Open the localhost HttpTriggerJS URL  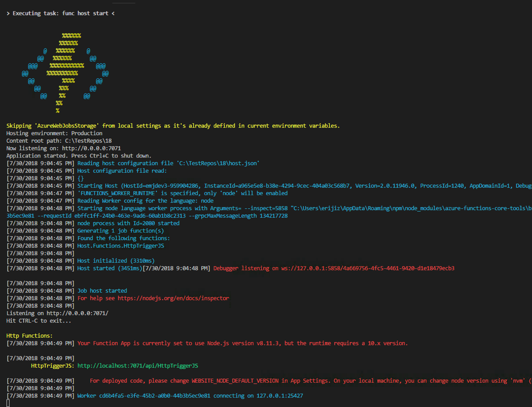pos(138,366)
